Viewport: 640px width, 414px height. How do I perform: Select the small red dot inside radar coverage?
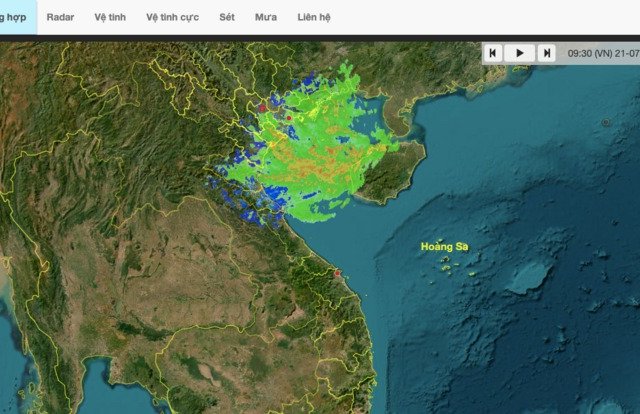click(x=289, y=118)
